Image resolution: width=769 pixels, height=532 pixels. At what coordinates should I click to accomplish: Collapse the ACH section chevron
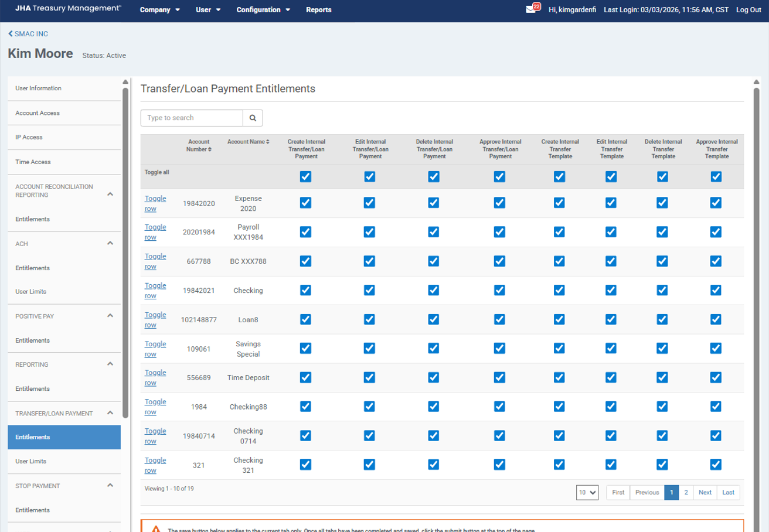(x=110, y=243)
